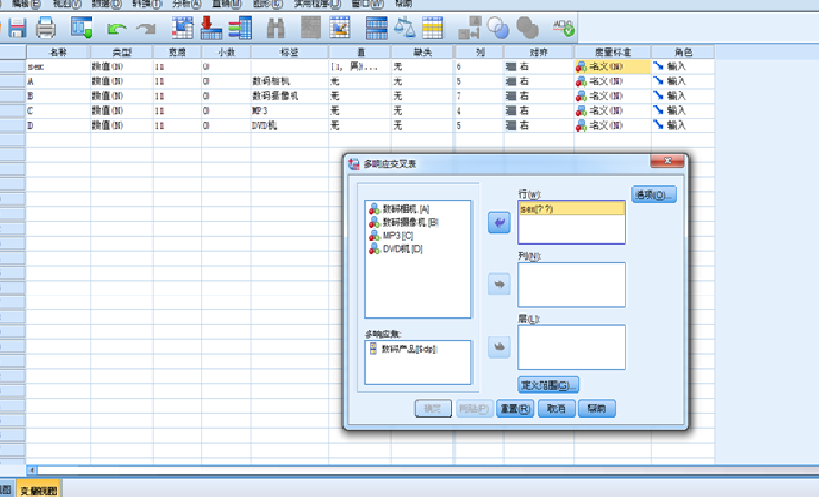This screenshot has width=819, height=497.
Task: Click the arrow button beside the 行 box
Action: point(499,223)
